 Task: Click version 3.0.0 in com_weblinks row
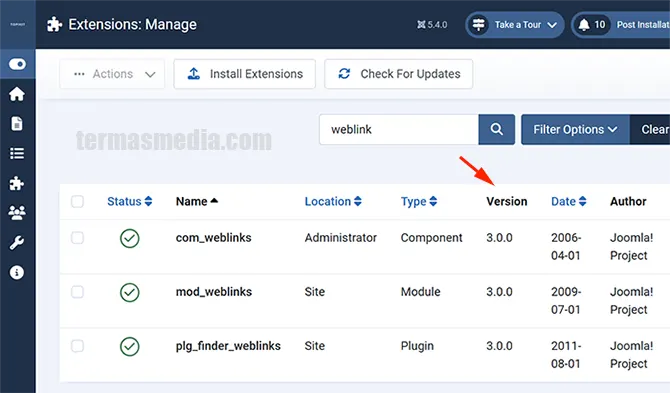click(499, 238)
